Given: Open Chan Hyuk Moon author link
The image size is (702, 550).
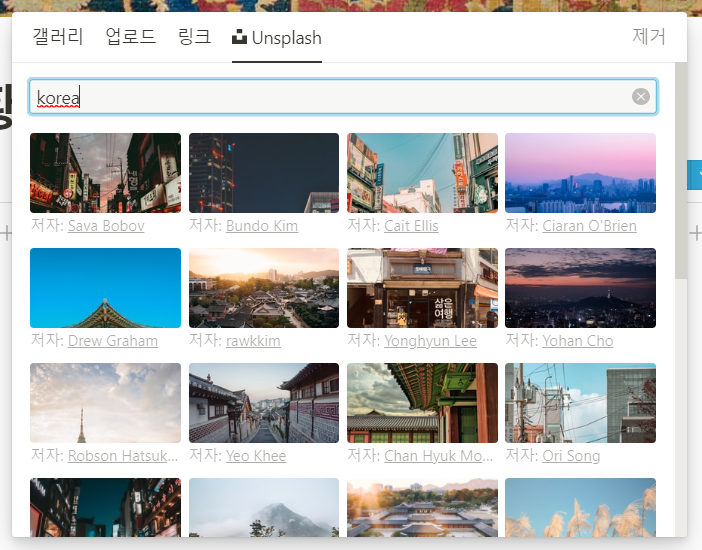Looking at the screenshot, I should point(439,456).
